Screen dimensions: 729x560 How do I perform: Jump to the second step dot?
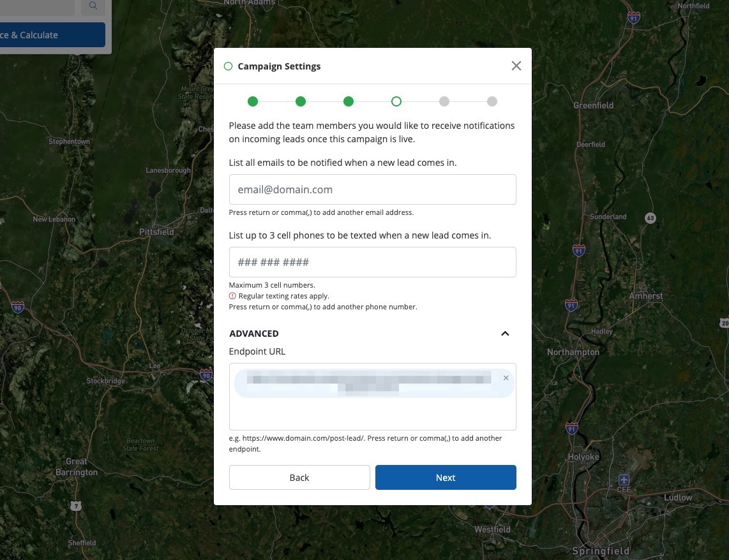click(x=301, y=101)
